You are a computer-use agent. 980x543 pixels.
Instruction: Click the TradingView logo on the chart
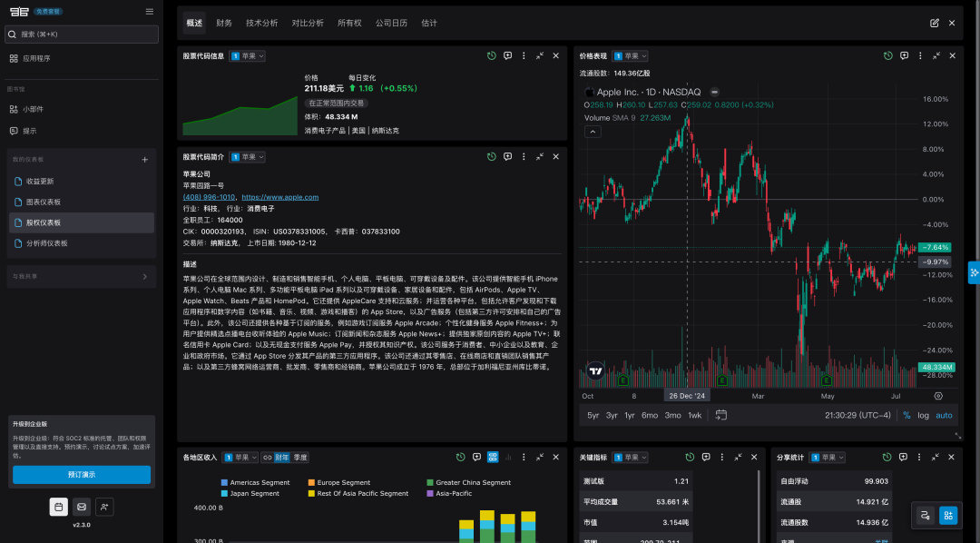pyautogui.click(x=595, y=371)
